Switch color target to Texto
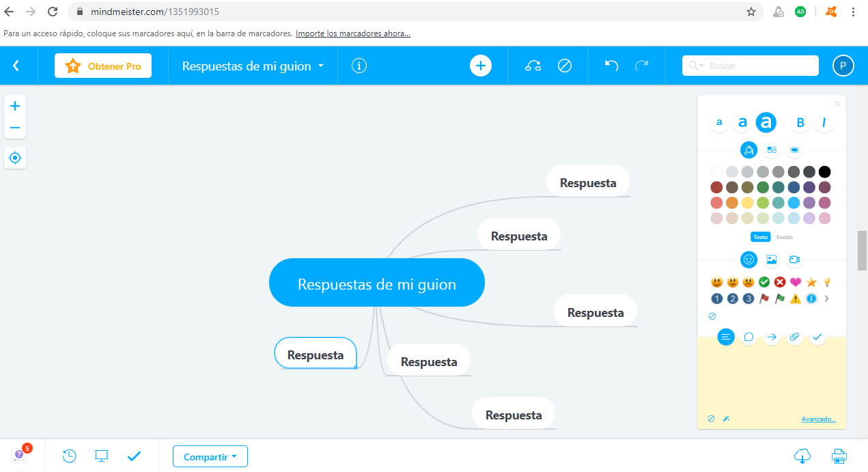 coord(761,237)
